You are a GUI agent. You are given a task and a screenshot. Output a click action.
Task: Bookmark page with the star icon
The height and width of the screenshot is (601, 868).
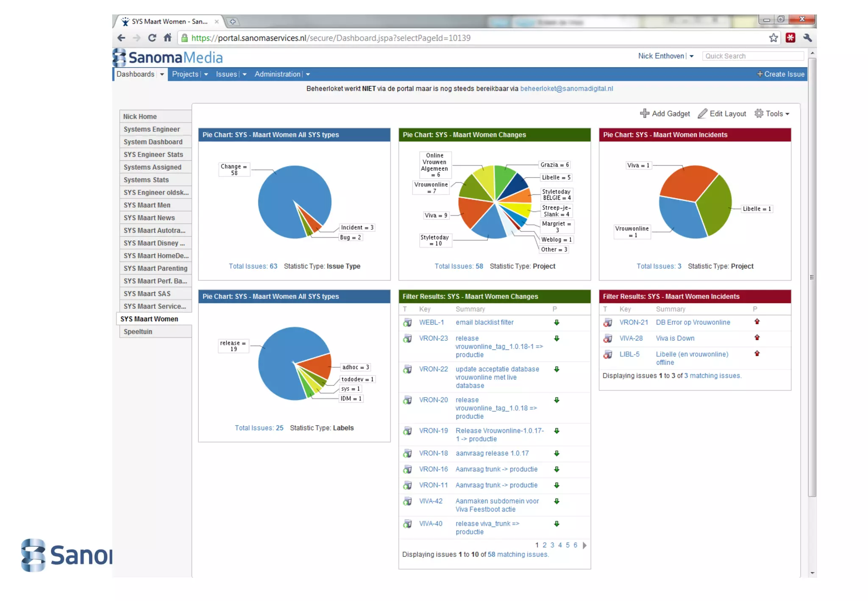[773, 38]
